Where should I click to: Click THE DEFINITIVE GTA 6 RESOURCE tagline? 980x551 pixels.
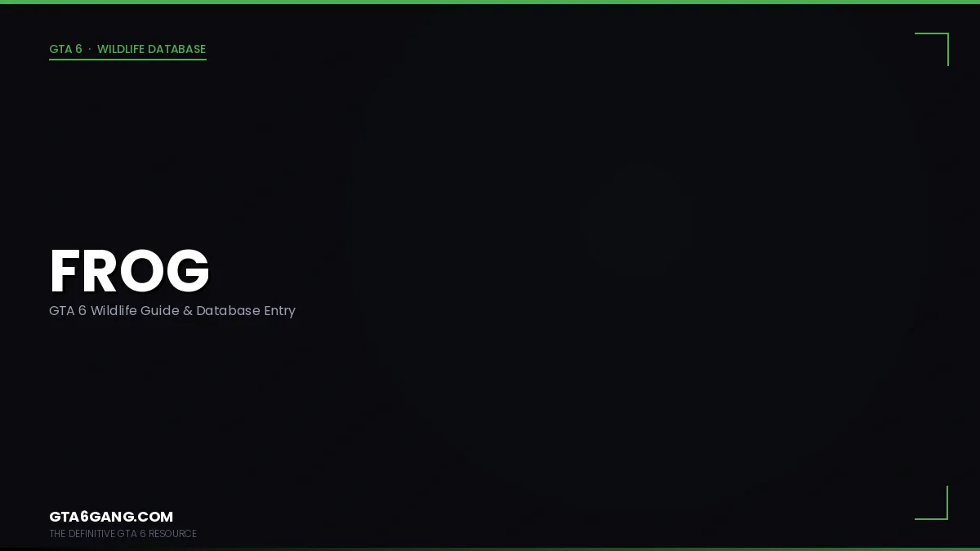(122, 534)
